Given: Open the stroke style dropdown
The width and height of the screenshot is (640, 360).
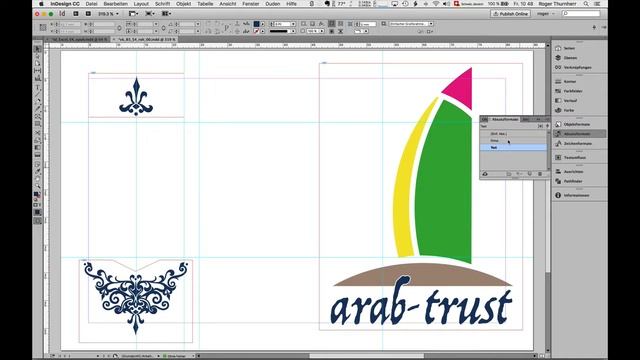Looking at the screenshot, I should click(x=293, y=31).
